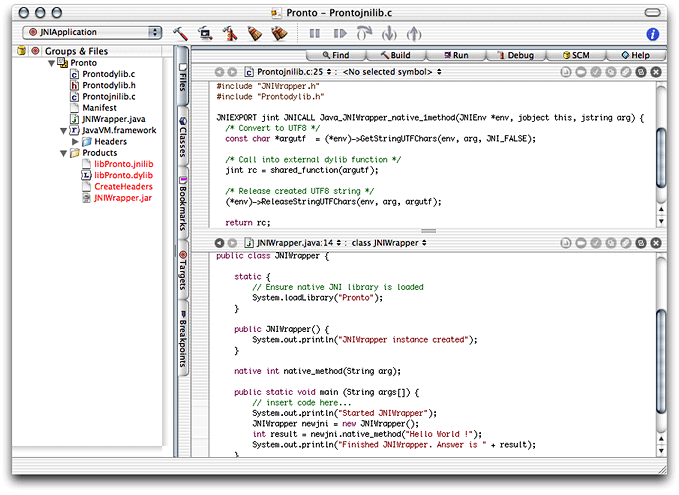The width and height of the screenshot is (679, 495).
Task: Click the Build and Debug hammer-with-spray-can icon
Action: pos(230,33)
